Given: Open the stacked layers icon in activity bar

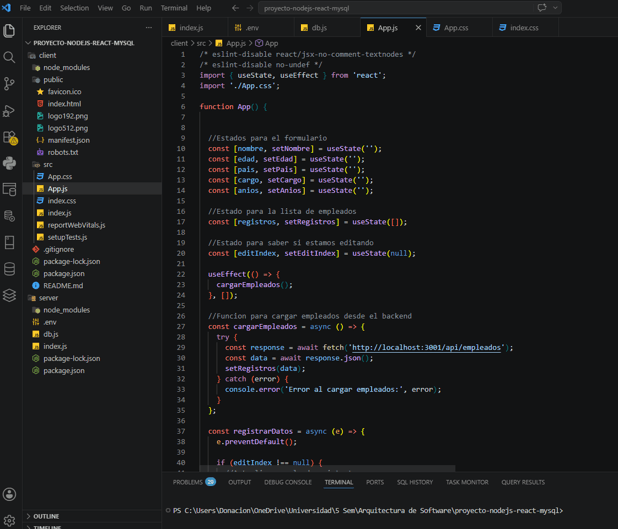Looking at the screenshot, I should point(9,295).
